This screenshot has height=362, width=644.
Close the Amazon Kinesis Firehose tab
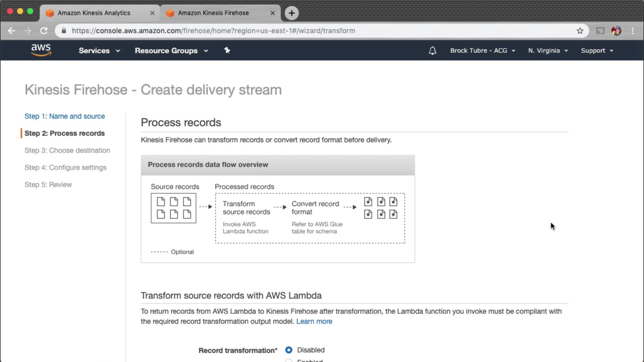pyautogui.click(x=272, y=13)
